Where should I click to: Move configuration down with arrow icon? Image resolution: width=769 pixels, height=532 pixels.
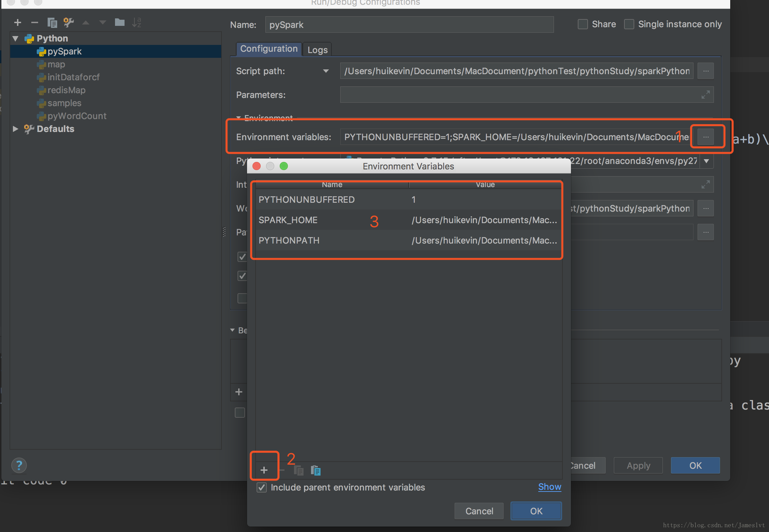coord(102,22)
